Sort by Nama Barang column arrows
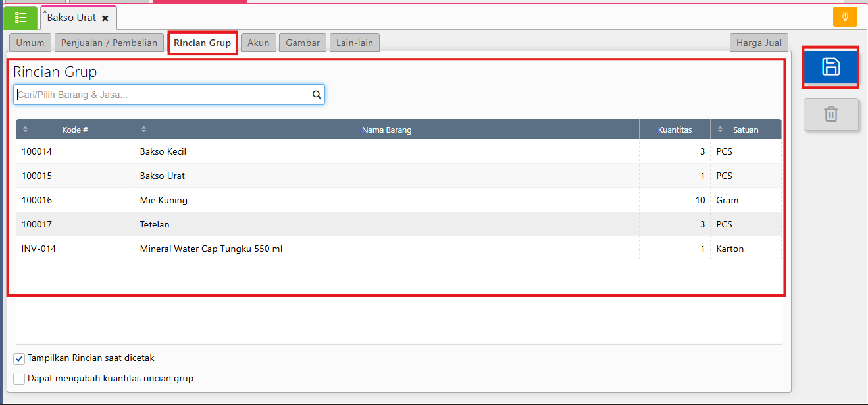 point(144,130)
